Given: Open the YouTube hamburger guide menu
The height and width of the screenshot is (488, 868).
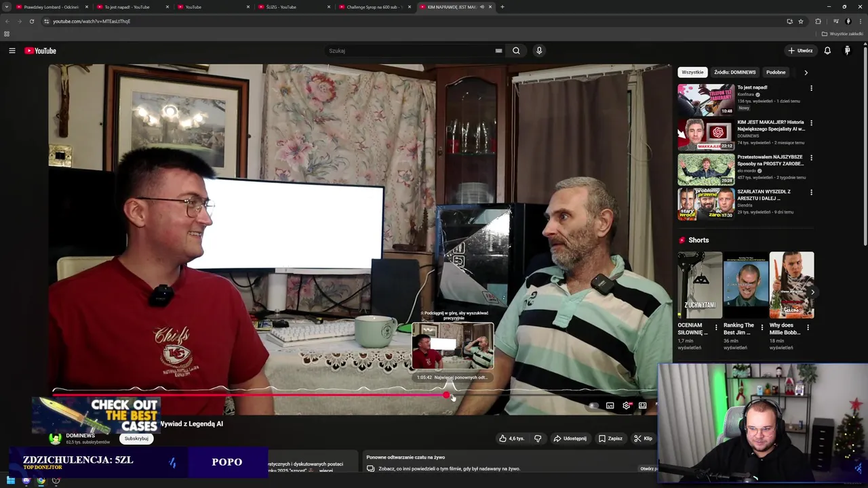Looking at the screenshot, I should pos(12,51).
